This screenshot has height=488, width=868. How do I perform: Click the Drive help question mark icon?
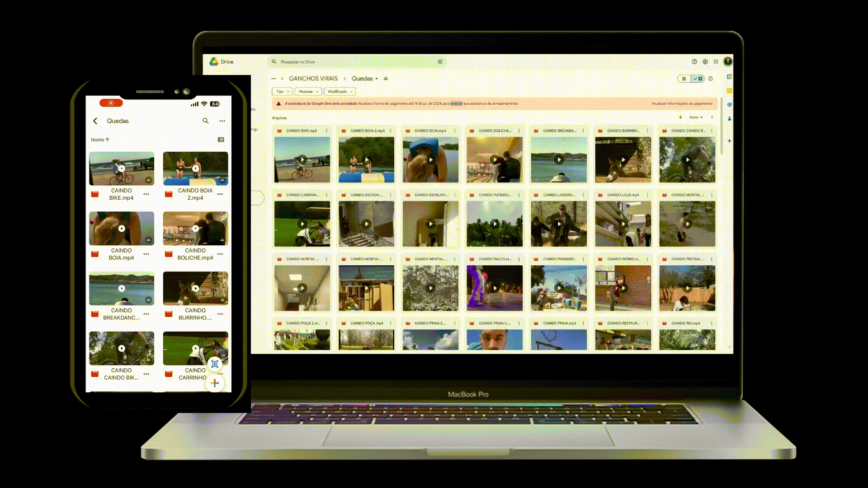pos(694,61)
